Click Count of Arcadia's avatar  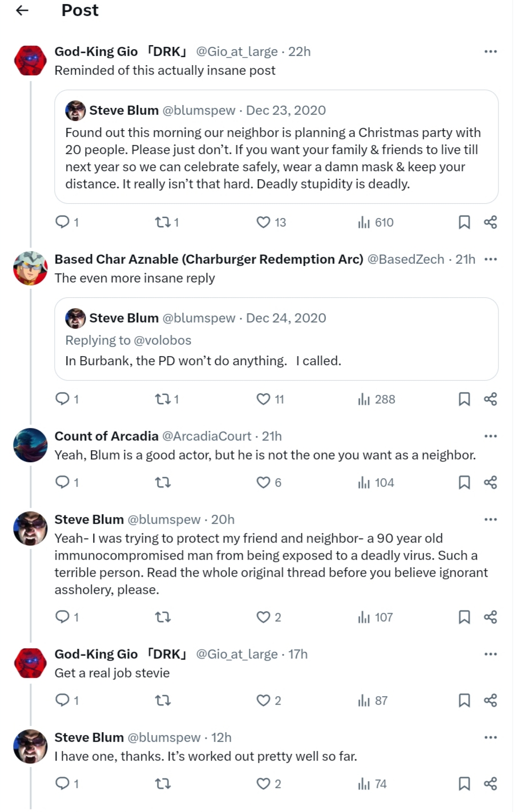point(30,445)
